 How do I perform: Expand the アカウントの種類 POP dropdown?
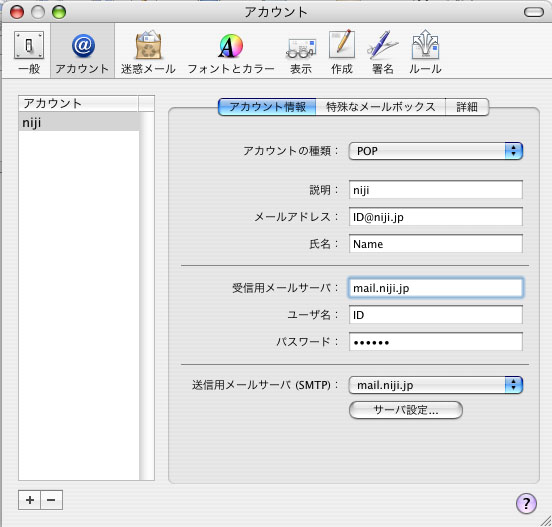[435, 151]
